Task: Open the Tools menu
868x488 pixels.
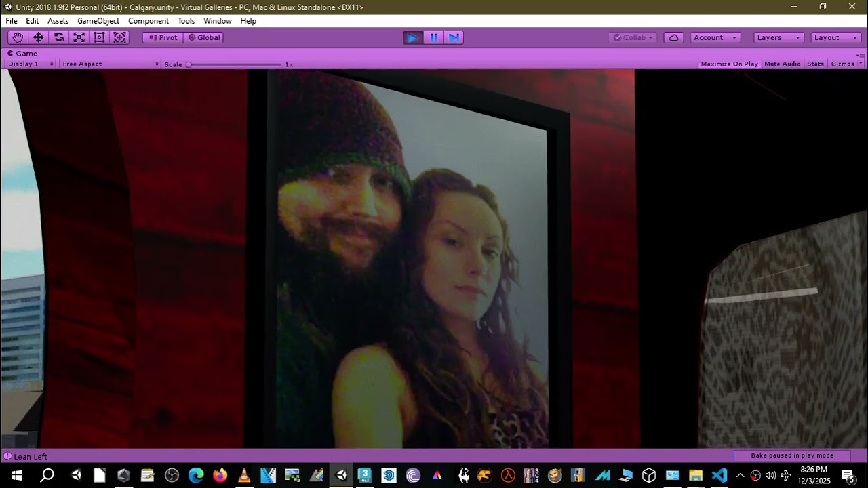Action: [186, 21]
